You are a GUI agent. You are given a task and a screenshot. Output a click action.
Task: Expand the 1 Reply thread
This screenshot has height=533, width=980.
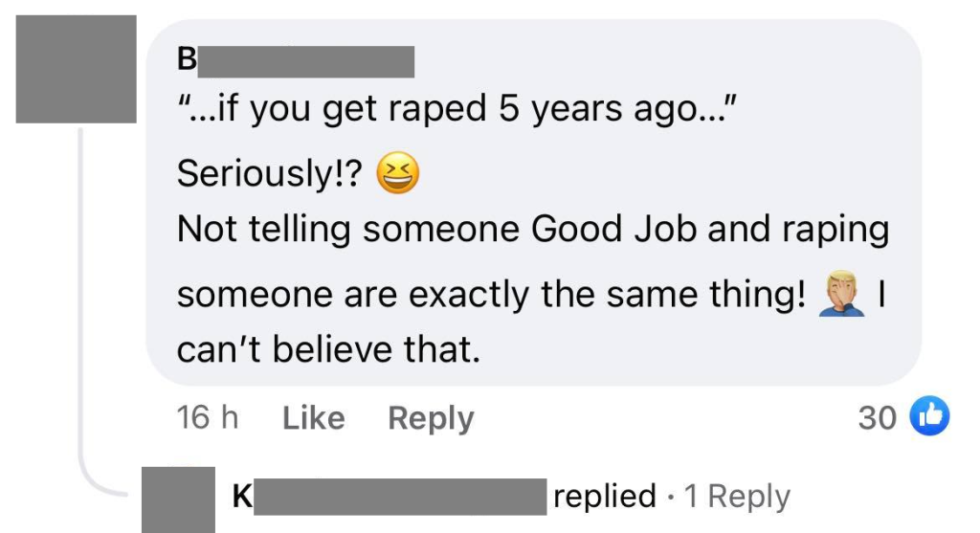737,497
